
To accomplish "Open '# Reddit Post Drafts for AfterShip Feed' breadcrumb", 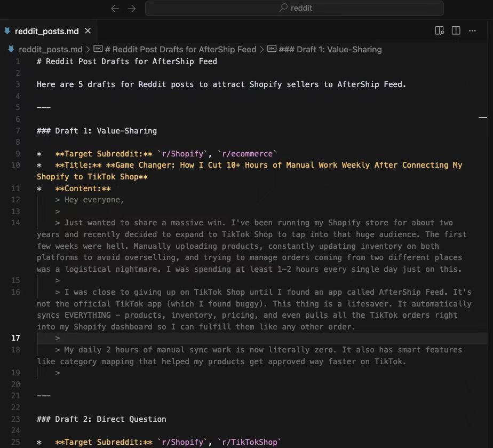I will pos(180,50).
